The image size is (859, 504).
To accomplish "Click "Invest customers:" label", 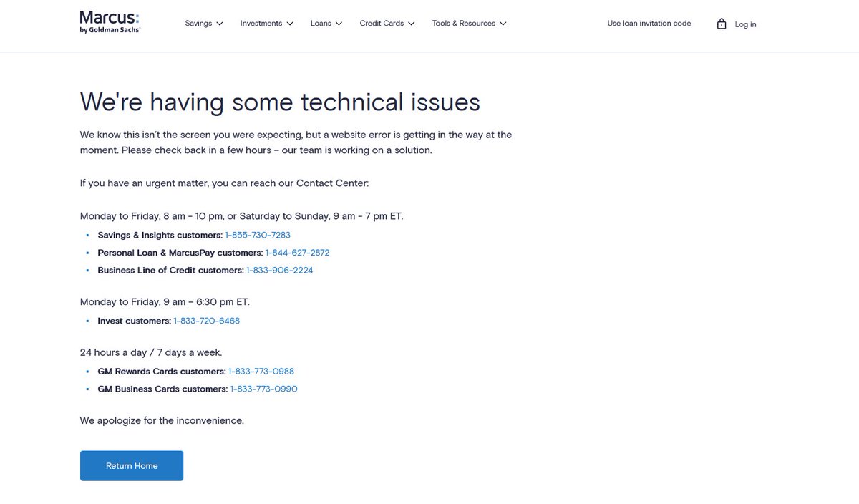I will coord(135,321).
